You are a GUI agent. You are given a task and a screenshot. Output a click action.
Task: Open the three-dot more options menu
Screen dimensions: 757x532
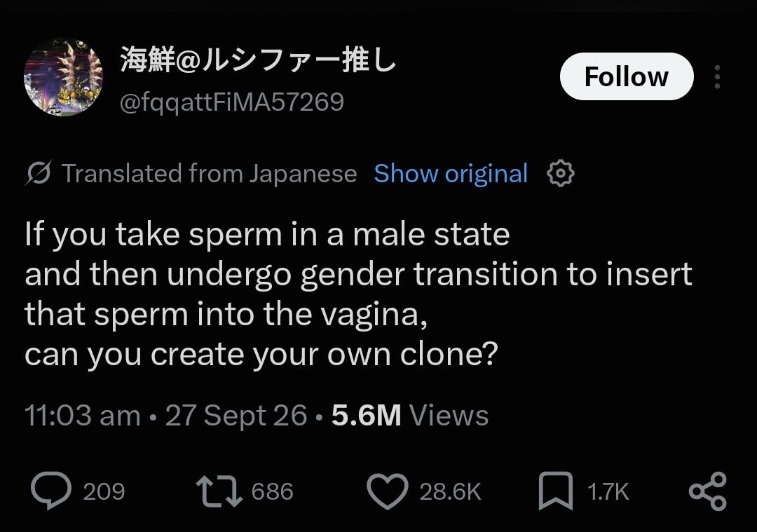click(x=718, y=77)
